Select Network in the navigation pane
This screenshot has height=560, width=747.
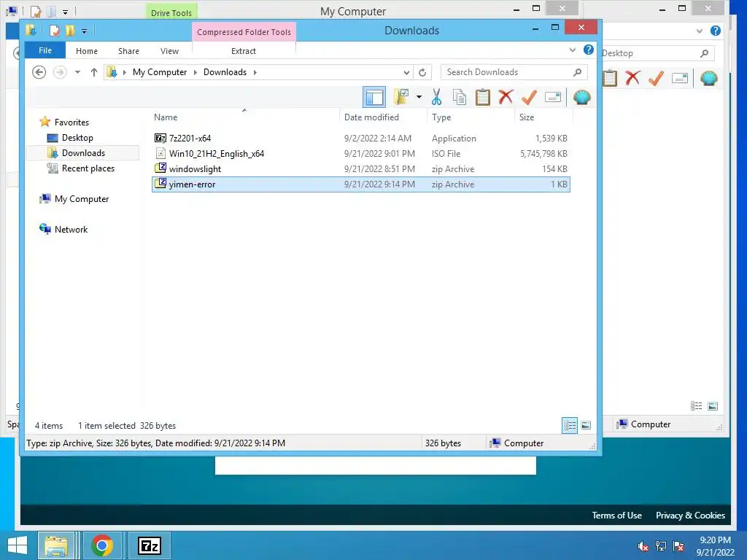[71, 230]
